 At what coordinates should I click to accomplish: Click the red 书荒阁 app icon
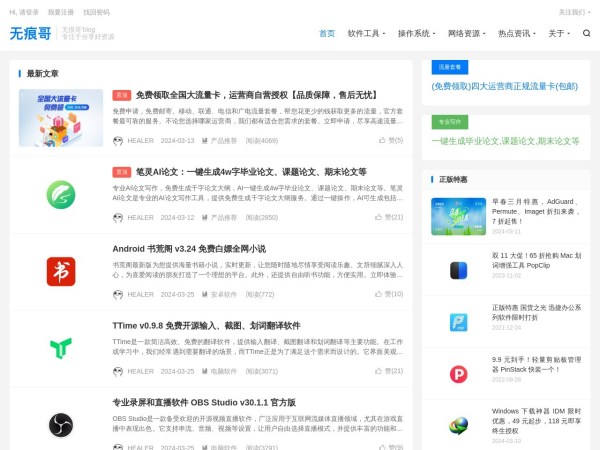coord(61,272)
